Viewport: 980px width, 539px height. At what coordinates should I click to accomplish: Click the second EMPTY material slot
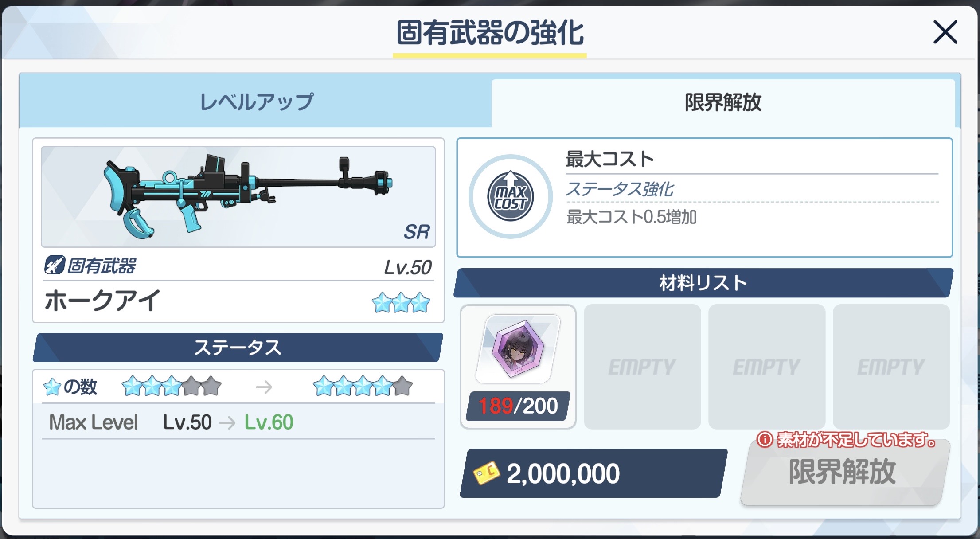point(767,367)
